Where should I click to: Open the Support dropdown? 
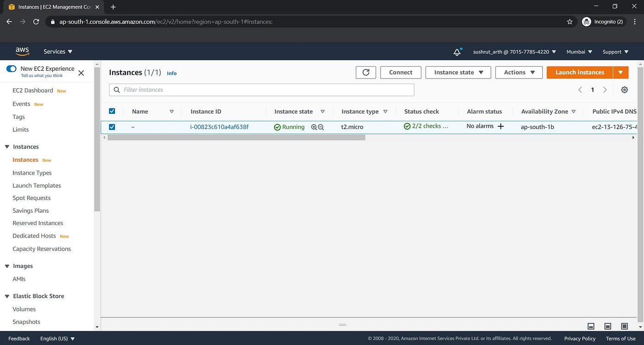(615, 52)
